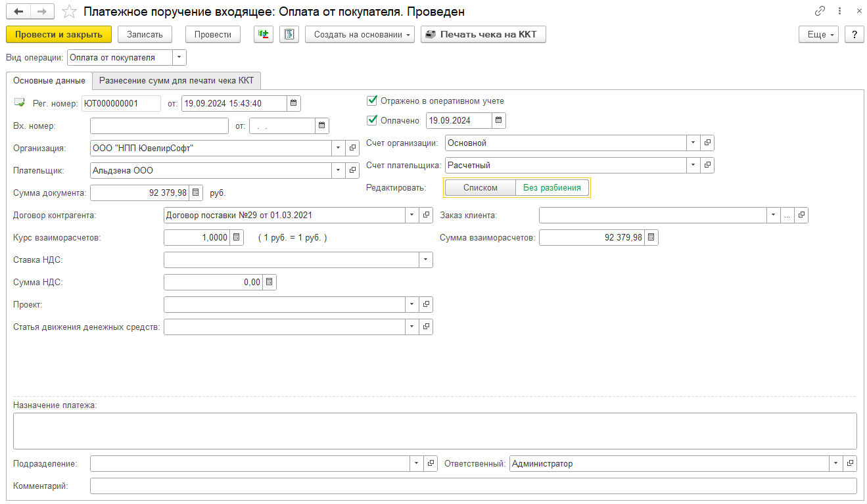Click the posted status icon near Рег. номер
The height and width of the screenshot is (504, 867).
(19, 103)
